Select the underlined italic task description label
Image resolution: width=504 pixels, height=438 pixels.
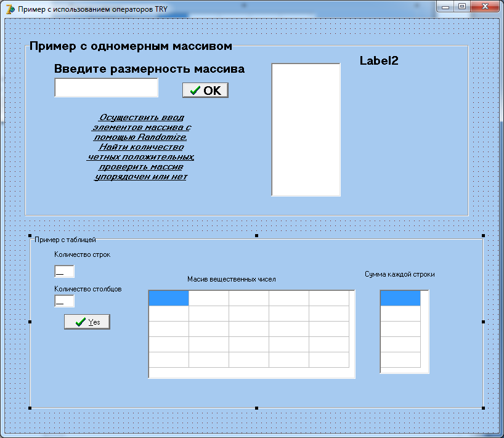[x=140, y=147]
